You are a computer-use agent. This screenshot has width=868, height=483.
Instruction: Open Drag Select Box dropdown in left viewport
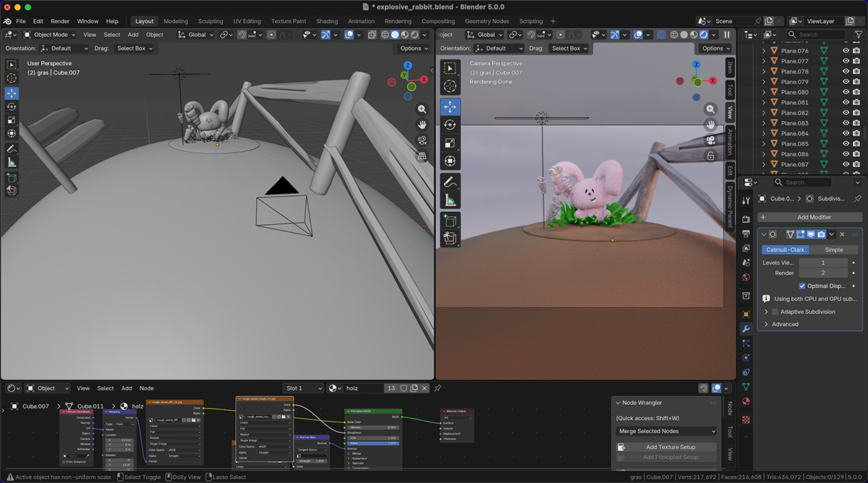[x=133, y=48]
